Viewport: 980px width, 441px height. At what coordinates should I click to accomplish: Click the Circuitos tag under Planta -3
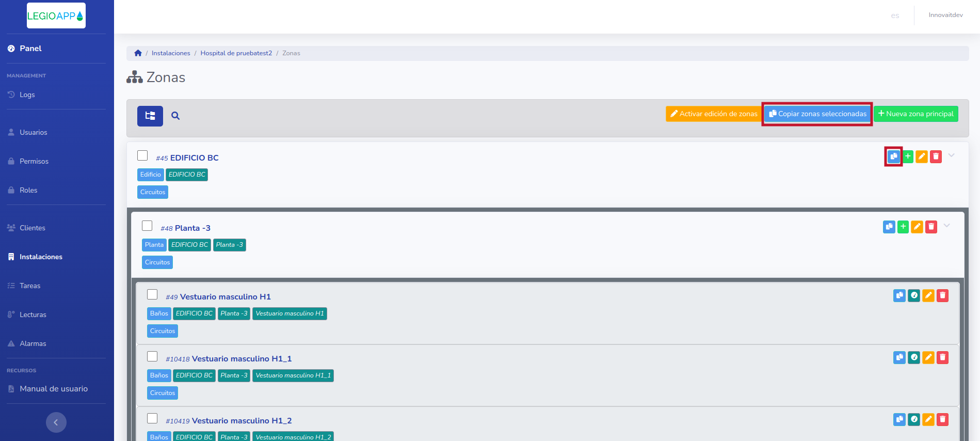(157, 262)
